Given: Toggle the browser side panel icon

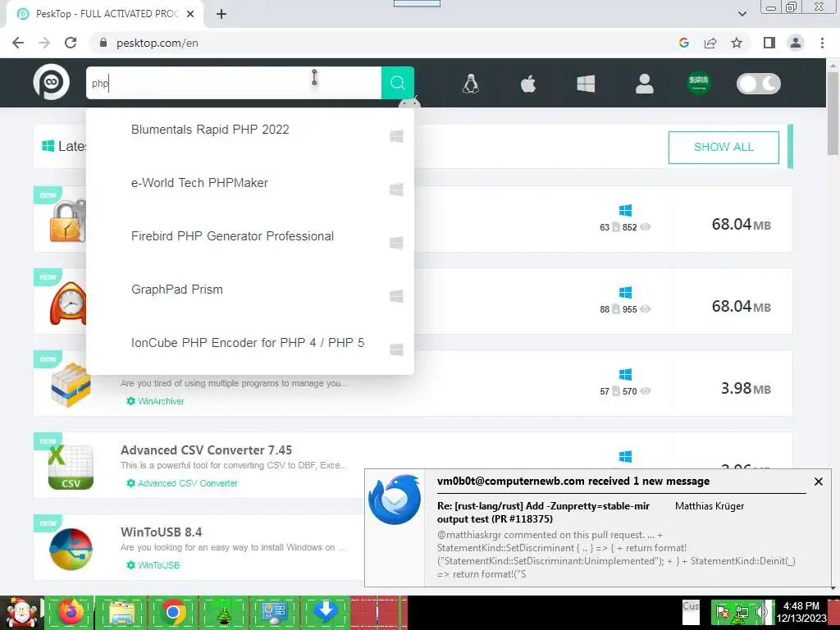Looking at the screenshot, I should pos(769,43).
